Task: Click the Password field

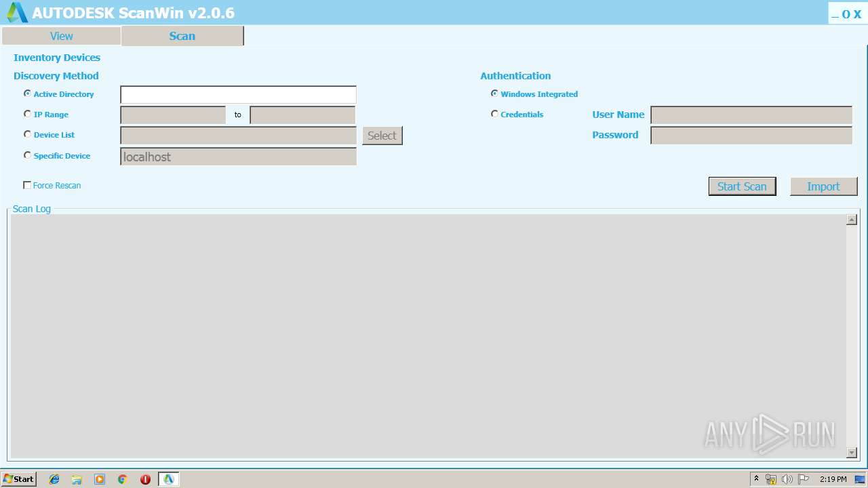Action: pos(751,136)
